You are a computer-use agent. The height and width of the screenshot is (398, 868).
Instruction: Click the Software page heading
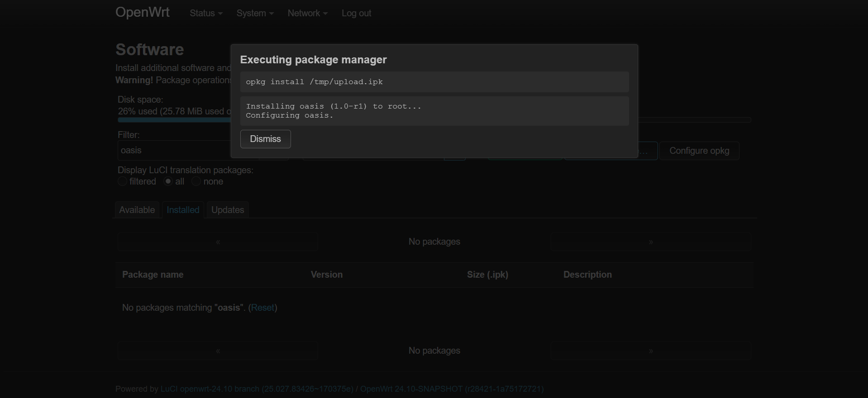pos(149,49)
